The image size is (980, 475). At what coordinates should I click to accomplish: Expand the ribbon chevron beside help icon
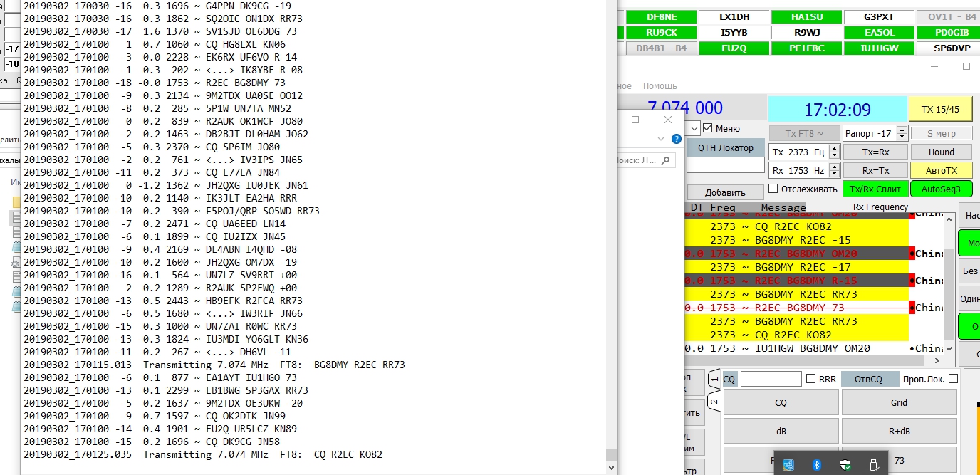point(661,139)
